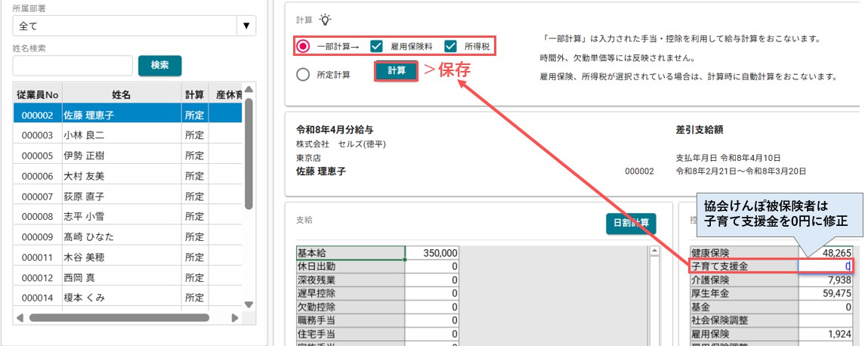
Task: Click the 子育て支援金 value cell
Action: (826, 266)
